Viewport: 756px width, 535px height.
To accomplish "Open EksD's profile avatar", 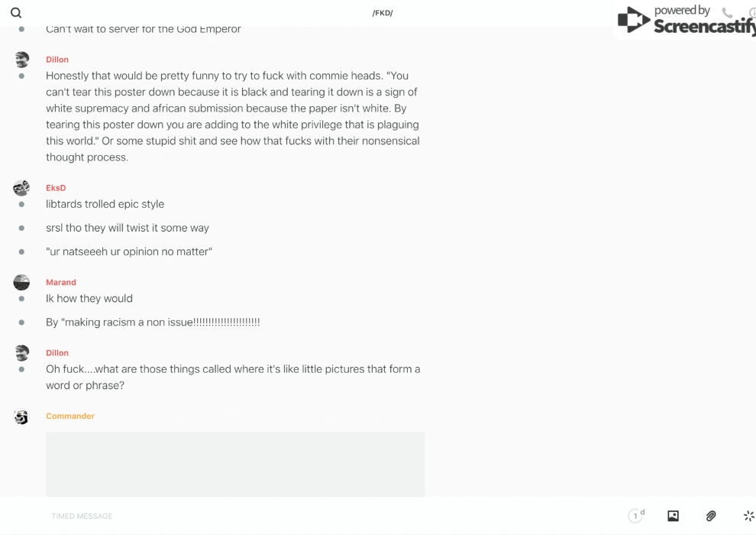I will click(x=21, y=188).
